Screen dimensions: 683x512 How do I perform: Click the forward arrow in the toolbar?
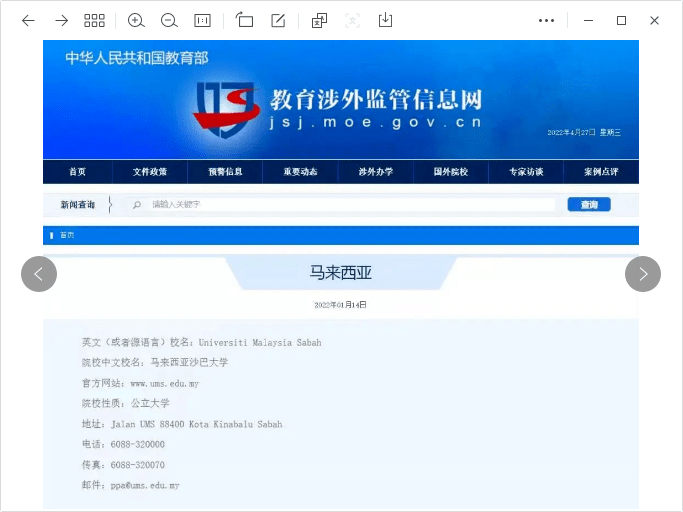tap(61, 20)
